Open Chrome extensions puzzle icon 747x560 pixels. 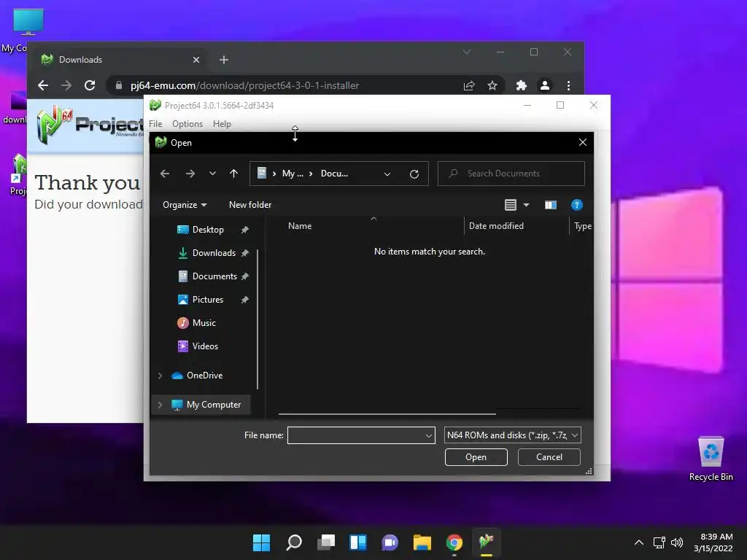point(521,86)
